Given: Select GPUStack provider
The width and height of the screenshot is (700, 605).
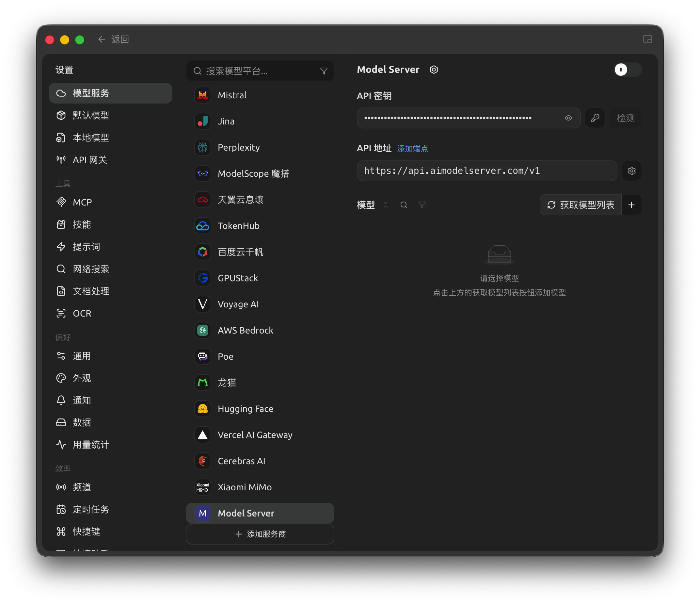Looking at the screenshot, I should [260, 278].
